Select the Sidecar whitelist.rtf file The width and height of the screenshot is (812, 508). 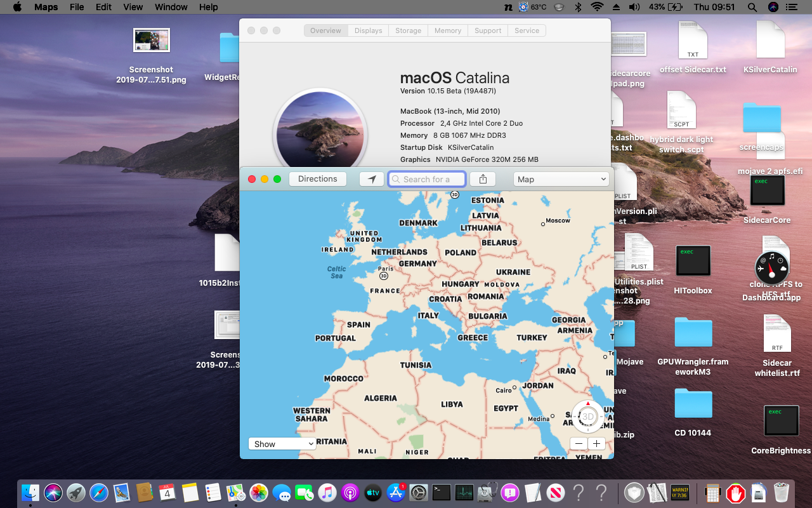click(x=777, y=335)
